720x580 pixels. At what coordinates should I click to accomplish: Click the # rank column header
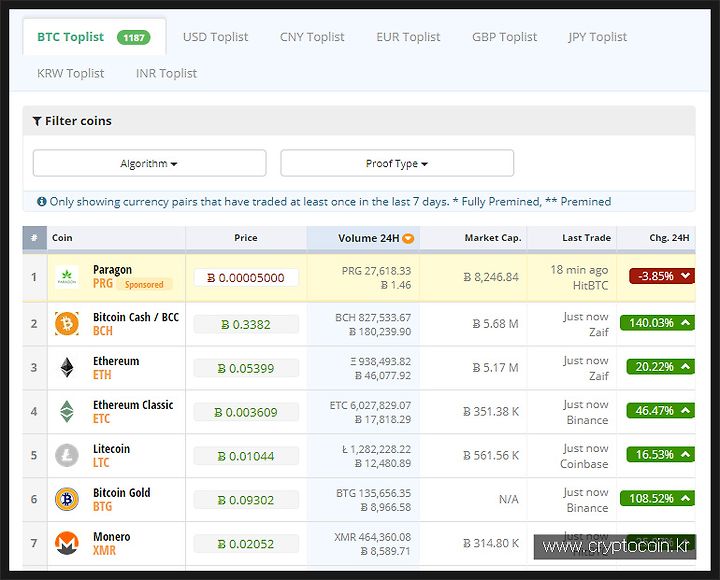(34, 238)
